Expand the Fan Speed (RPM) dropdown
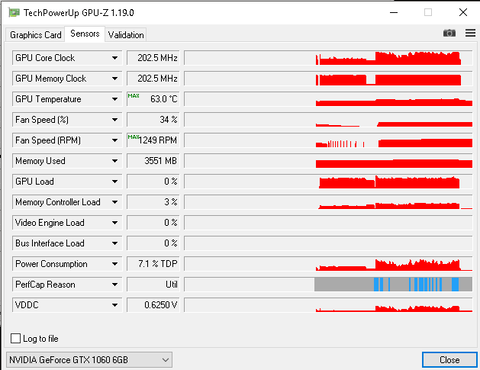The height and width of the screenshot is (370, 480). click(115, 140)
